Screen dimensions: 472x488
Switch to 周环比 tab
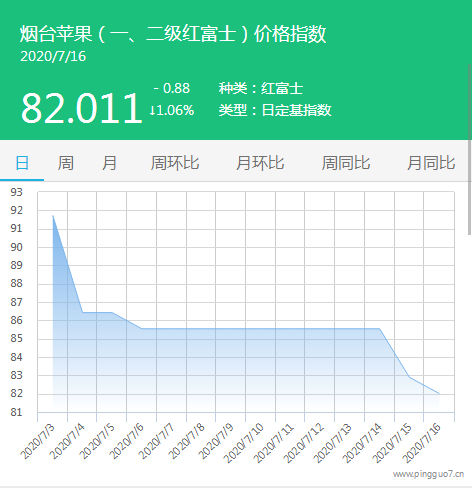[175, 163]
